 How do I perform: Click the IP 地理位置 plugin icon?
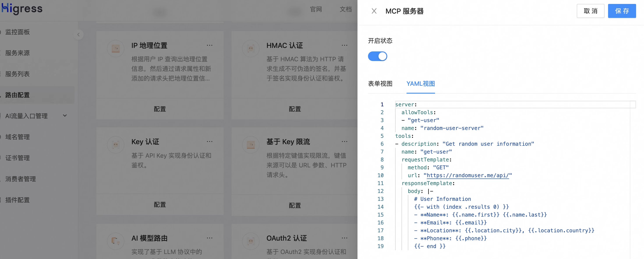pos(115,49)
